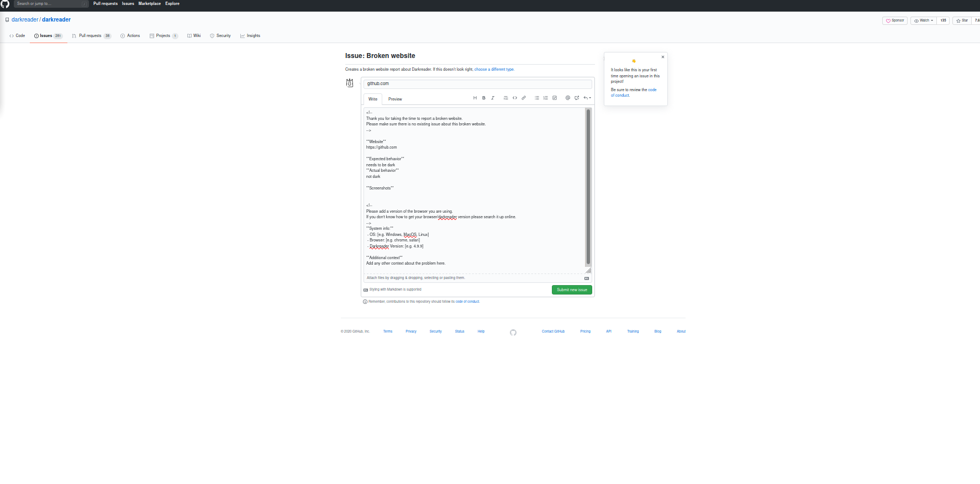Submit the new issue
Image resolution: width=980 pixels, height=484 pixels.
click(x=572, y=290)
